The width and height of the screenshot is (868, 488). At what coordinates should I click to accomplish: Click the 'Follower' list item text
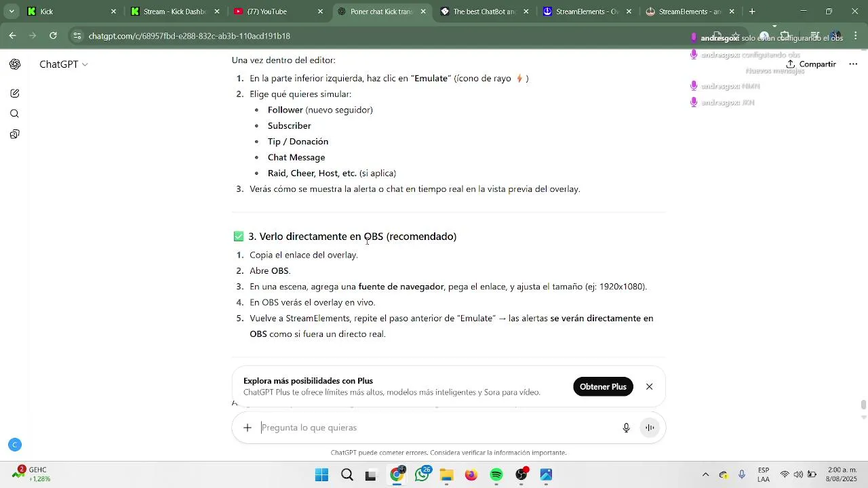click(285, 110)
